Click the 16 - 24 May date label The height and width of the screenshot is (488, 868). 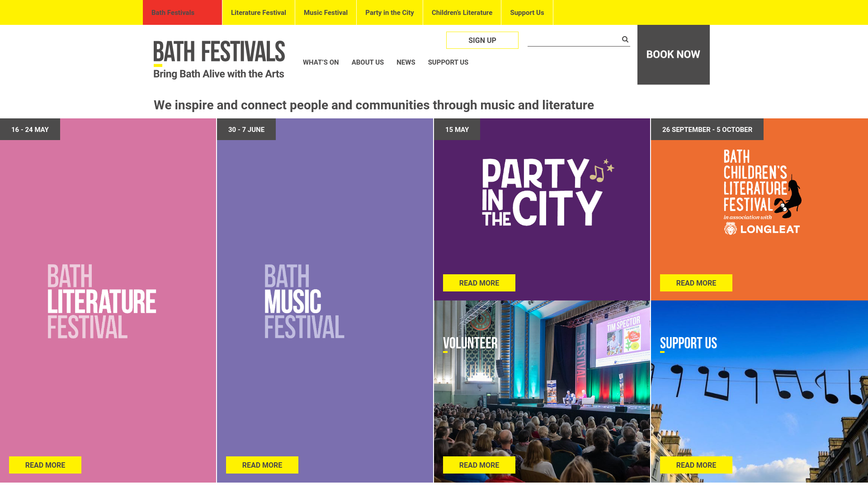pos(30,129)
